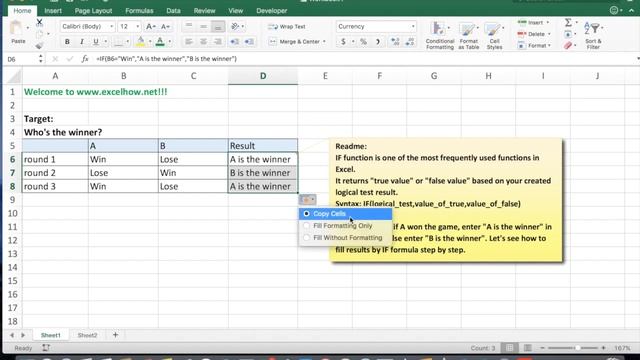The image size is (640, 360).
Task: Select the Fill Without Formatting option
Action: click(x=345, y=238)
